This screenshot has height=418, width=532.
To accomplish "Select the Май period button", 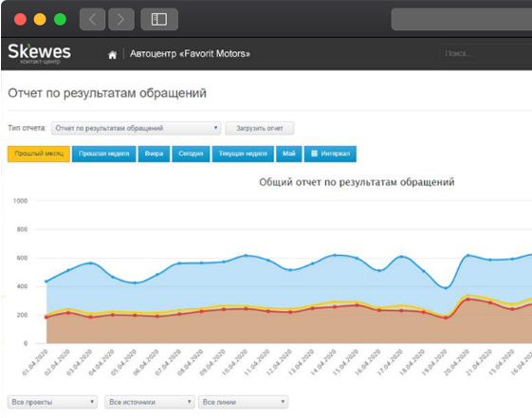I will pyautogui.click(x=289, y=154).
